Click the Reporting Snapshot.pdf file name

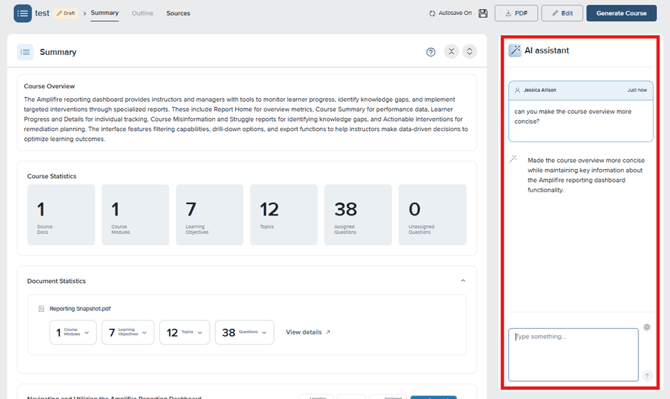point(80,308)
